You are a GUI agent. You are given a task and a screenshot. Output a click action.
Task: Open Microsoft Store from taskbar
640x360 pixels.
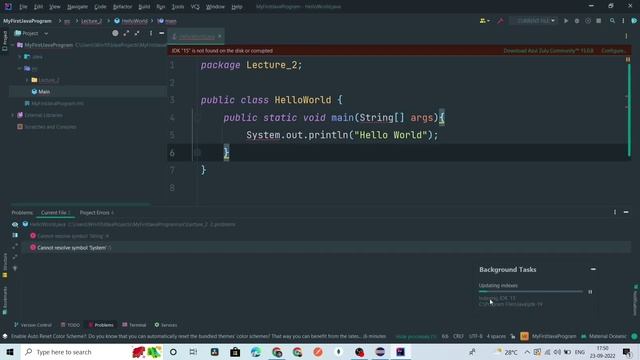[235, 352]
